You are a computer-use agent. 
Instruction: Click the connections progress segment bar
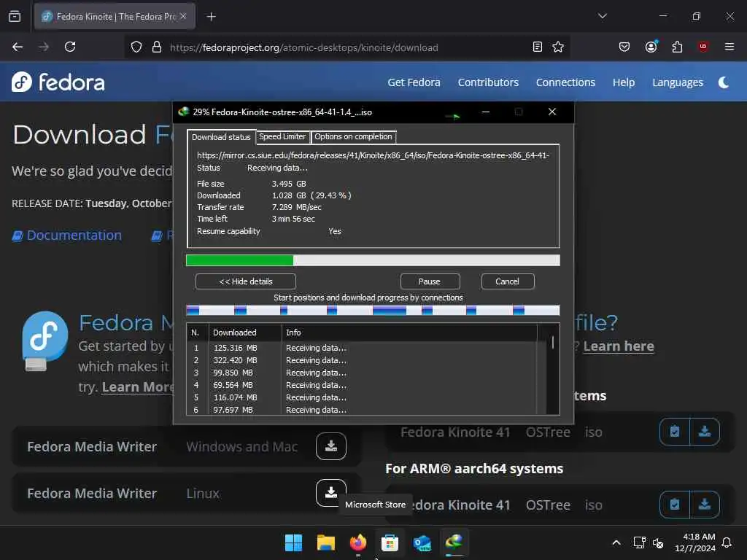click(x=373, y=311)
